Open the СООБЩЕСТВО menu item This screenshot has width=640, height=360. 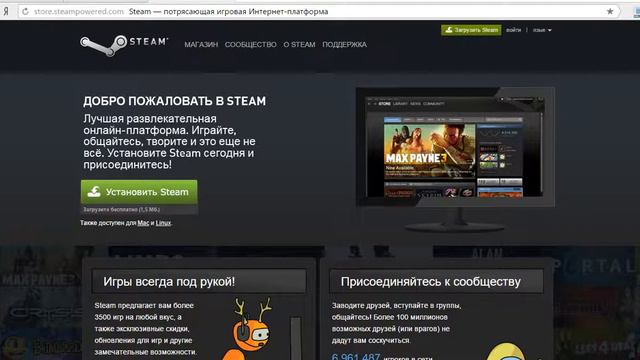click(251, 44)
